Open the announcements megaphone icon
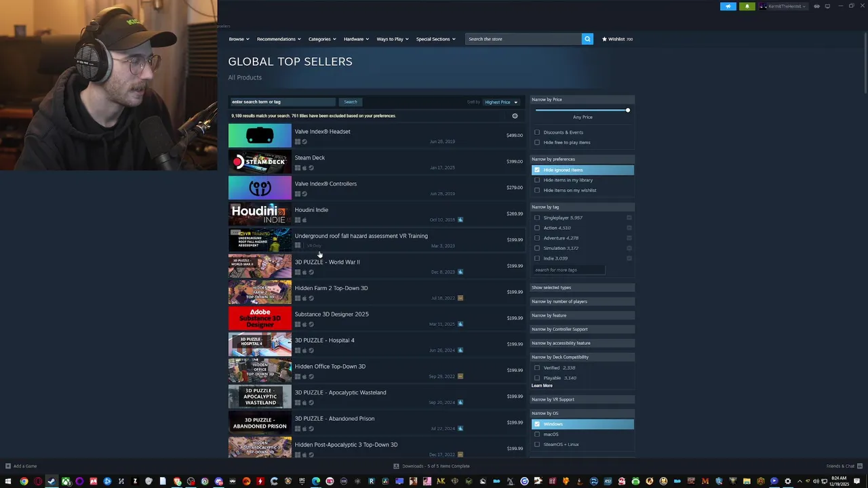The height and width of the screenshot is (488, 868). [728, 6]
